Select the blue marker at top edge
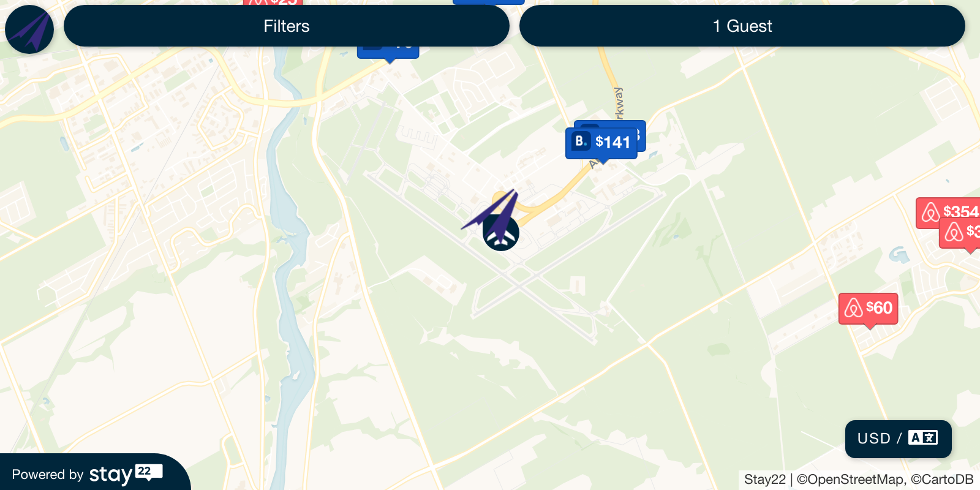Image resolution: width=980 pixels, height=490 pixels. [489, 2]
